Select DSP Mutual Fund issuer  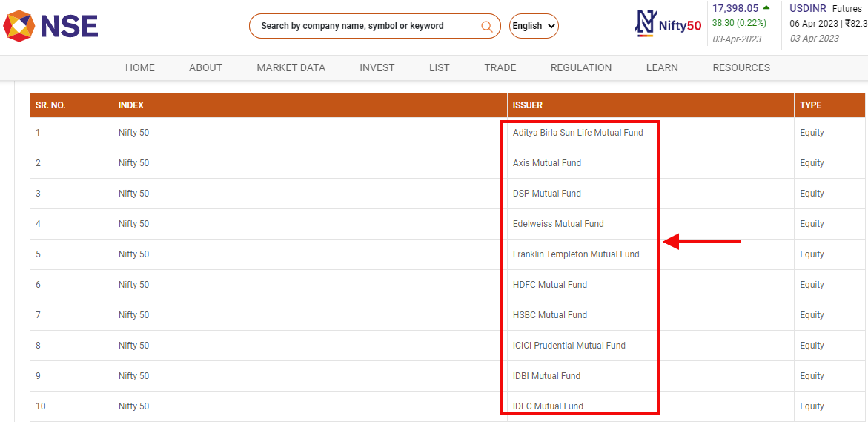pyautogui.click(x=547, y=194)
